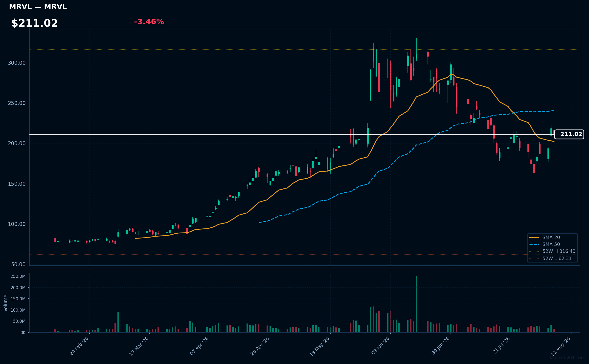Viewport: 589px width, 364px height.
Task: Click the 150.00 price axis label
Action: pos(17,184)
